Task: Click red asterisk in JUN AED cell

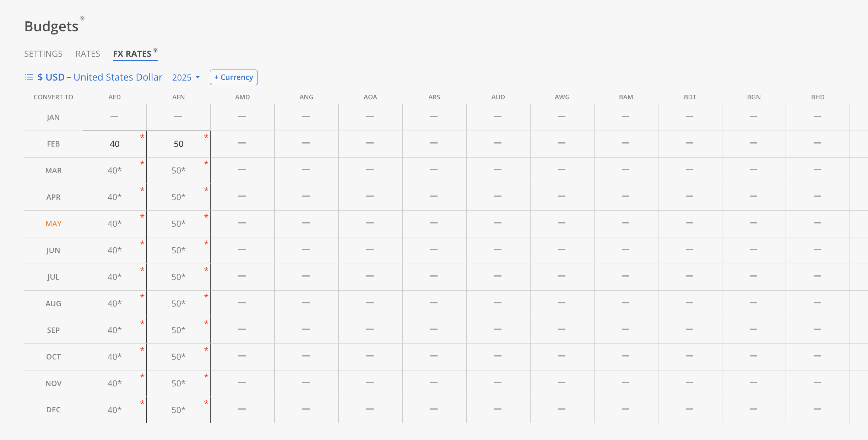Action: (x=142, y=243)
